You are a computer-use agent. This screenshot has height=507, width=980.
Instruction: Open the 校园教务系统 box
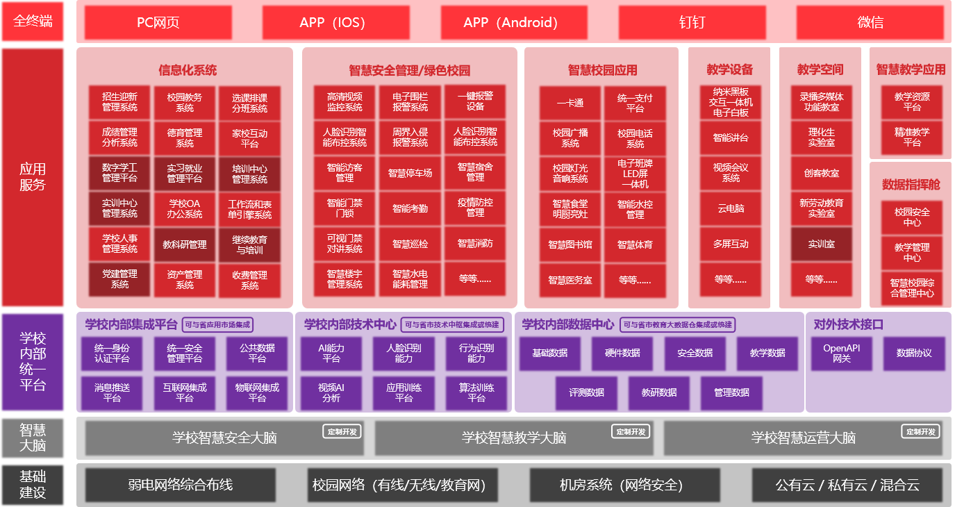pyautogui.click(x=185, y=102)
